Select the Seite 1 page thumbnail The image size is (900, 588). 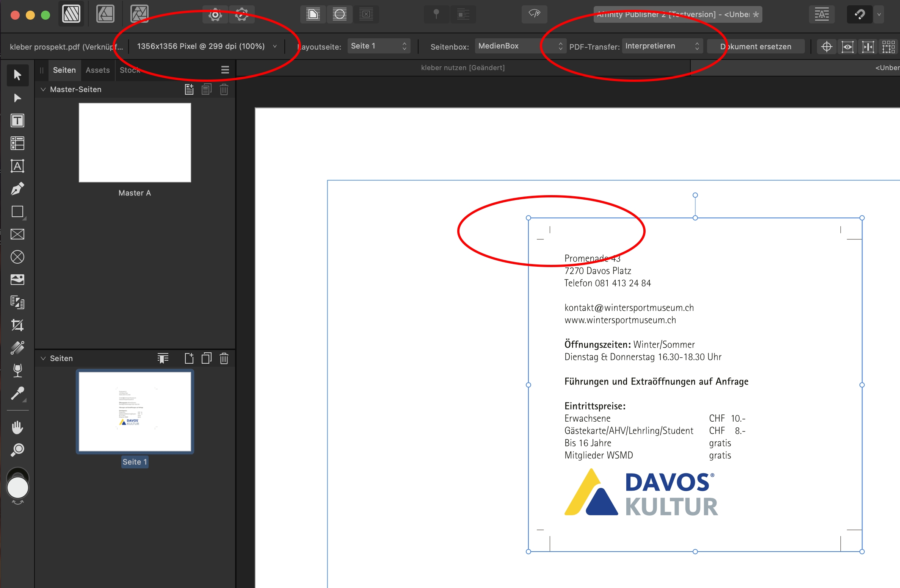coord(135,411)
